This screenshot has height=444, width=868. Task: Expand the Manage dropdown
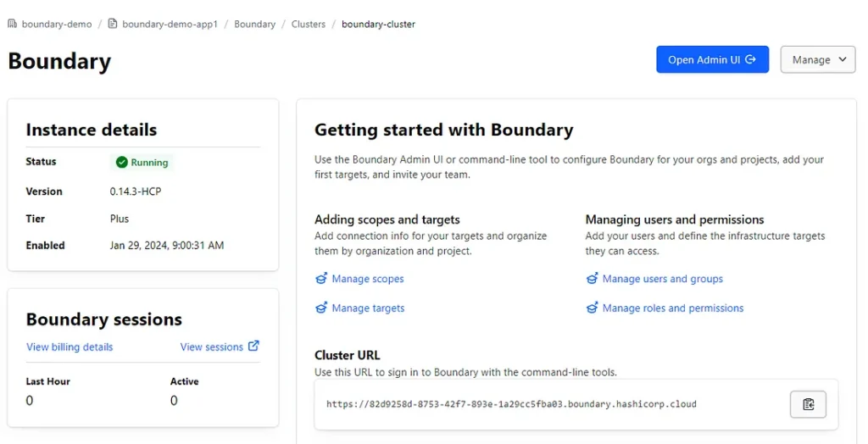click(818, 59)
